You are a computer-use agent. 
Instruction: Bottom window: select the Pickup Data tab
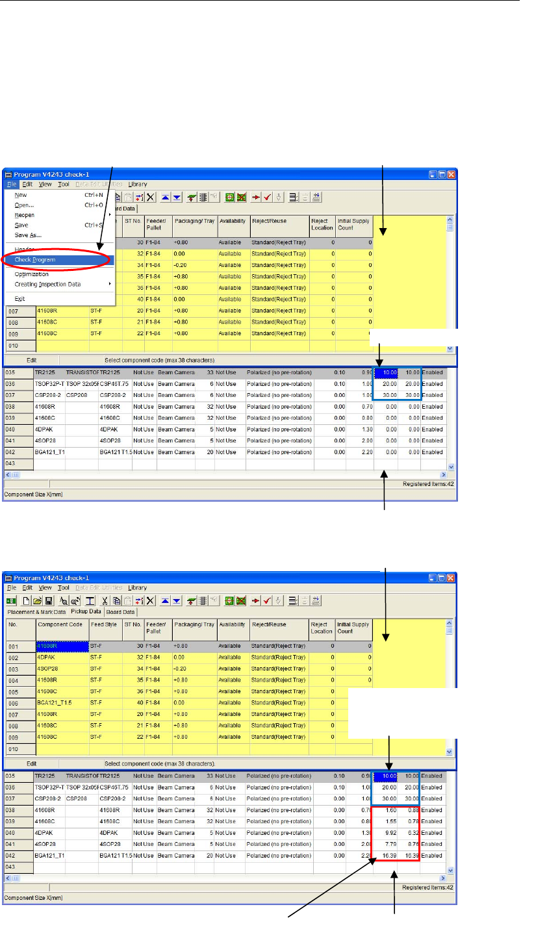pyautogui.click(x=86, y=612)
